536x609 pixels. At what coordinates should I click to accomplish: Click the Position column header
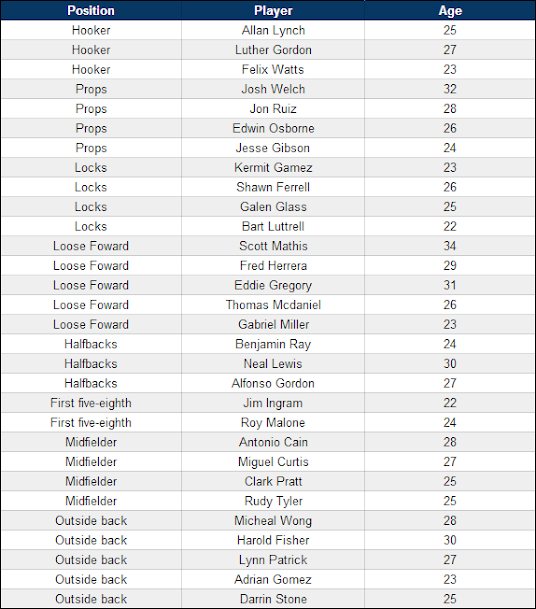91,10
